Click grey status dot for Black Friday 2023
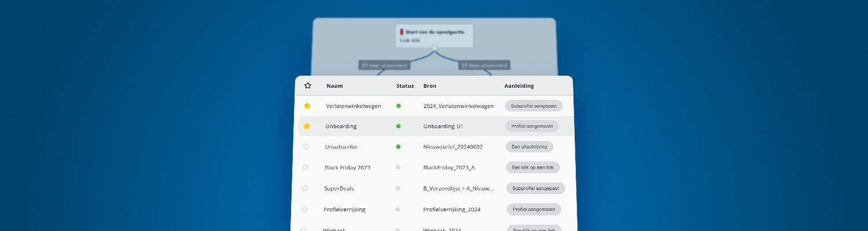 398,167
